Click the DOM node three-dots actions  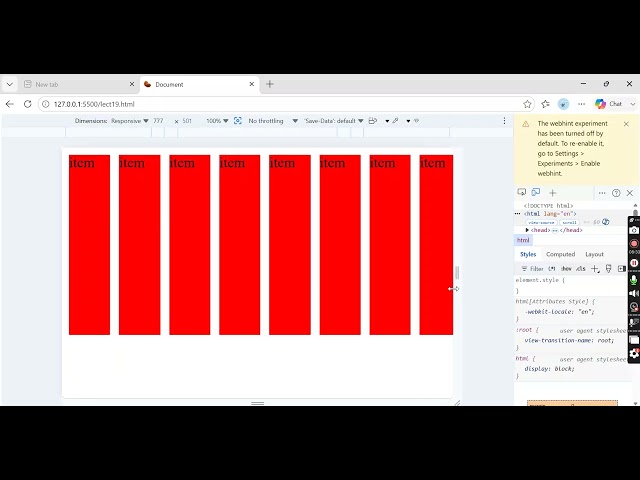point(518,213)
